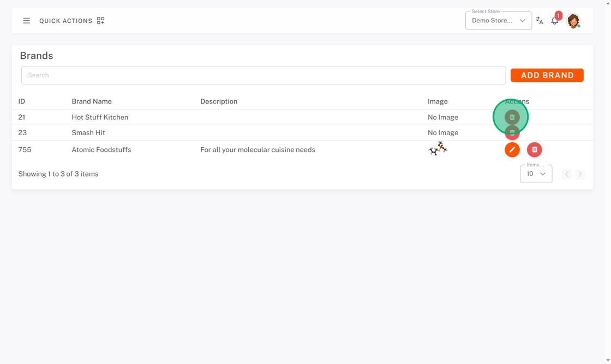
Task: Go to the previous page of brands
Action: [x=567, y=174]
